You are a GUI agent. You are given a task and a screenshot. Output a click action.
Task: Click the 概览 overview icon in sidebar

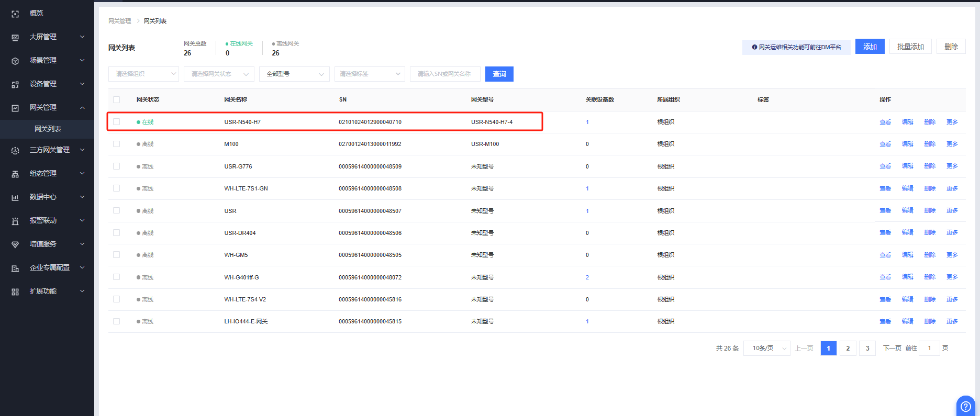(x=15, y=14)
